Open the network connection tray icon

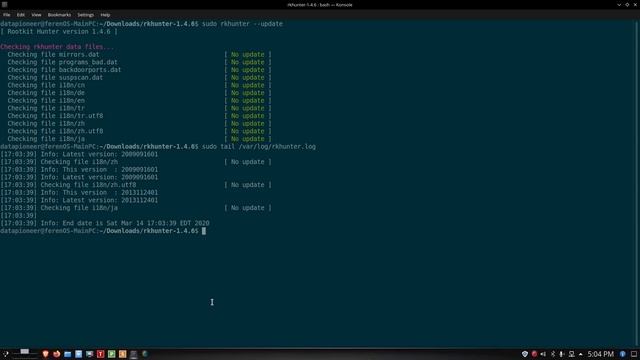click(571, 354)
